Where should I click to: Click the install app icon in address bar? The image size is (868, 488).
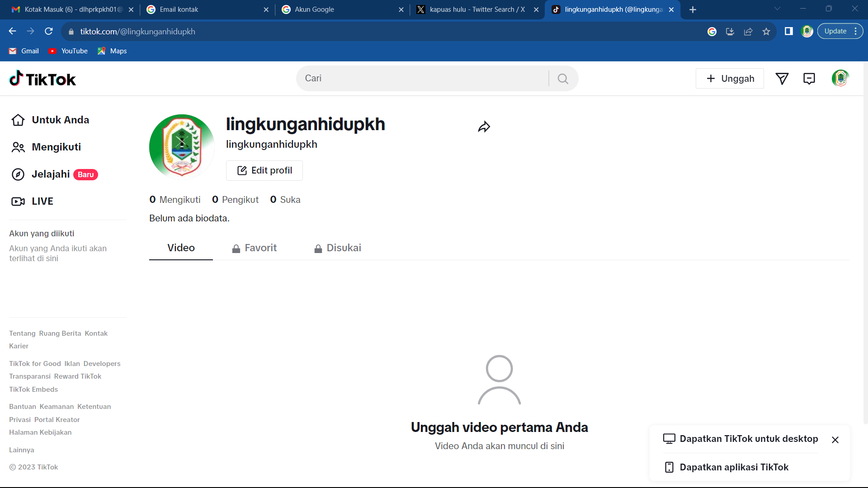coord(730,31)
